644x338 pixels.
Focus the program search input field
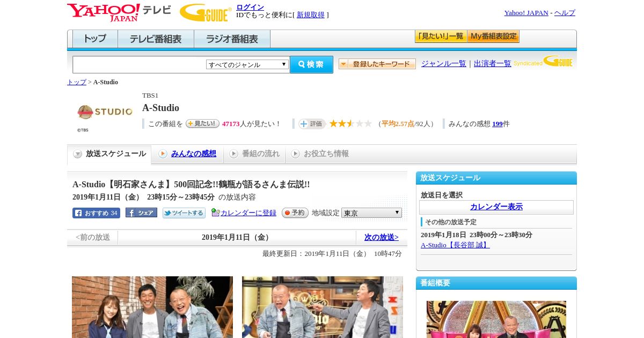[x=140, y=64]
